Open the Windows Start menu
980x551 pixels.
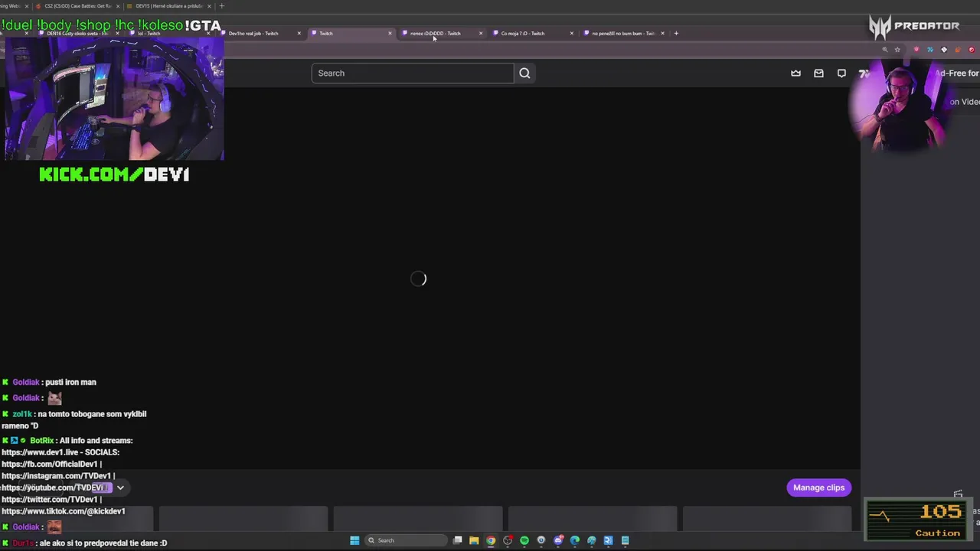[354, 540]
